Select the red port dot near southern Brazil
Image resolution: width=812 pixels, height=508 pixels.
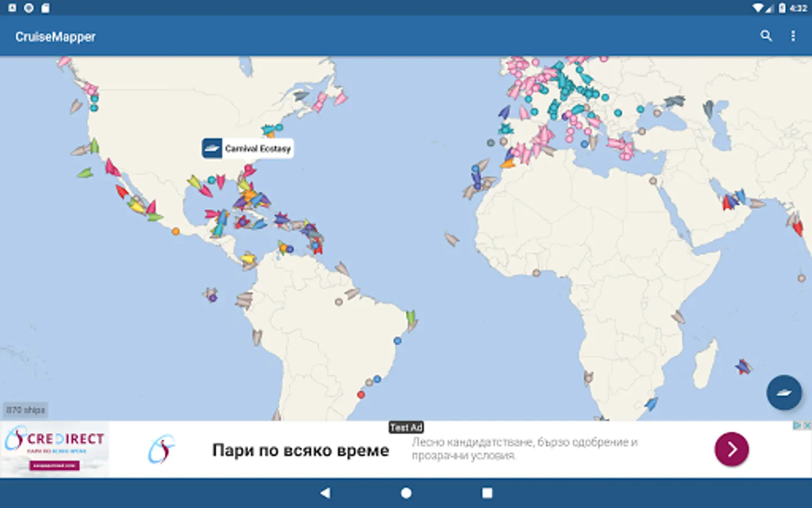361,395
